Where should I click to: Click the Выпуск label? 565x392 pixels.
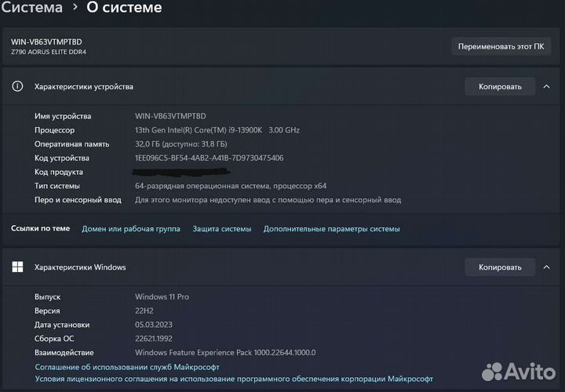tap(48, 297)
